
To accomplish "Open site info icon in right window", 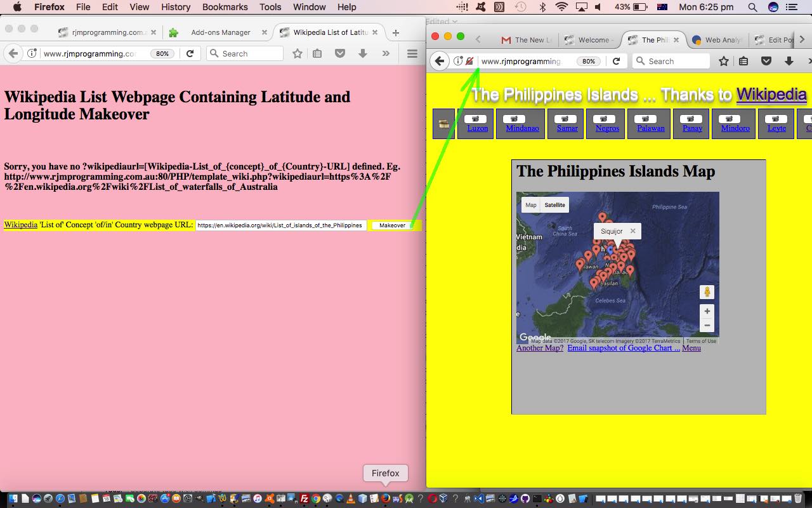I will (x=458, y=61).
